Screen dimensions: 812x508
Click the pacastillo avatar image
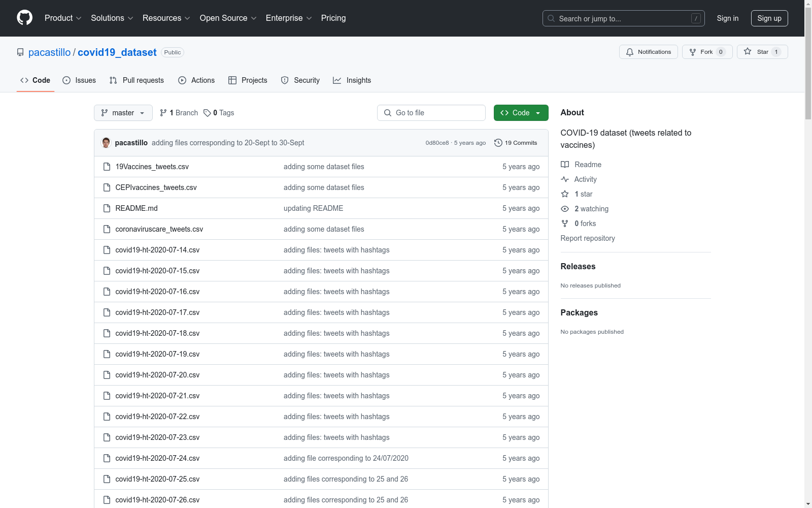pos(106,143)
